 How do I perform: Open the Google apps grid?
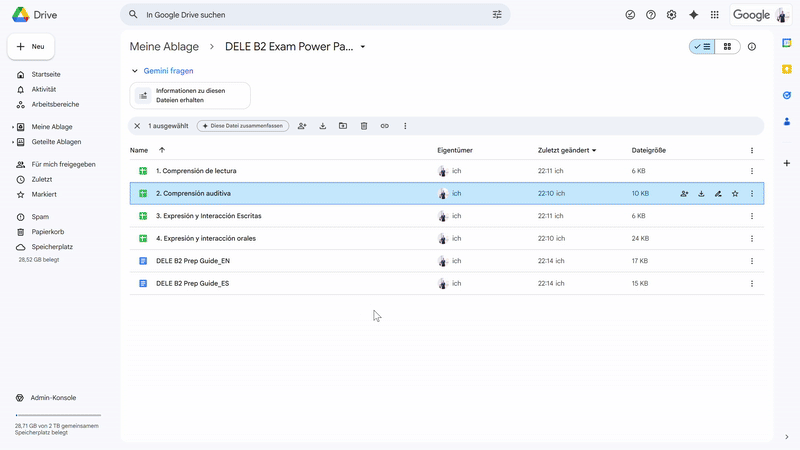(x=714, y=15)
